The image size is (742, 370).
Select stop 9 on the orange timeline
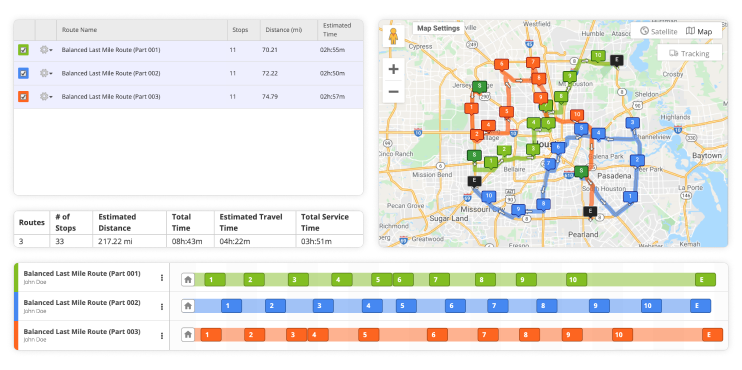[x=573, y=335]
